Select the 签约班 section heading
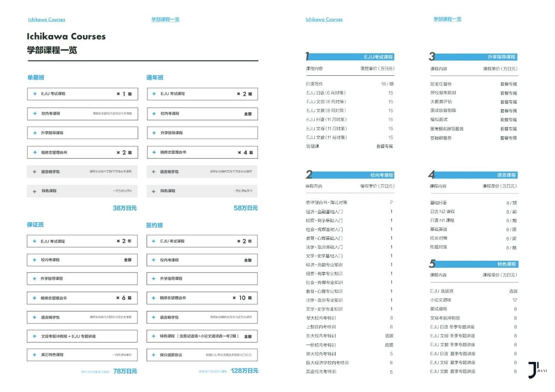This screenshot has height=392, width=555. (x=155, y=225)
